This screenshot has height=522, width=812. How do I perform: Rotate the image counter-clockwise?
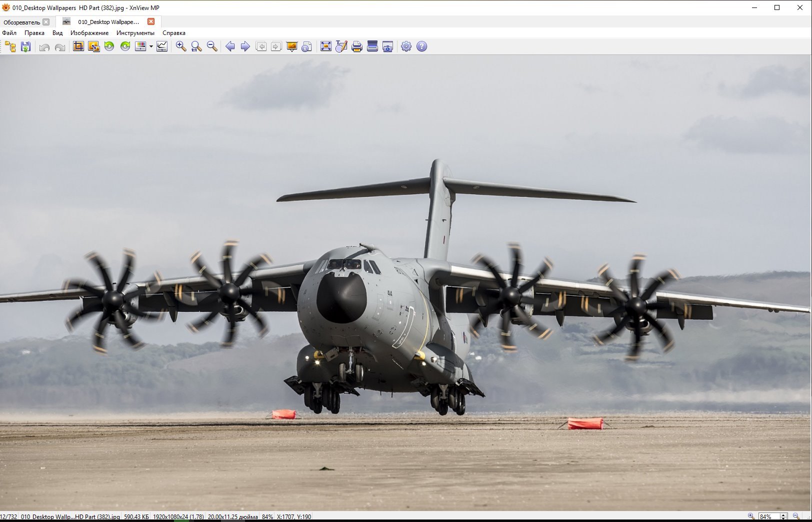(109, 46)
